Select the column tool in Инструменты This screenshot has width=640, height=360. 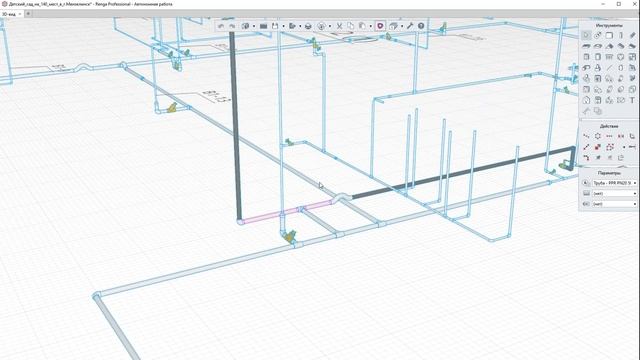click(621, 36)
